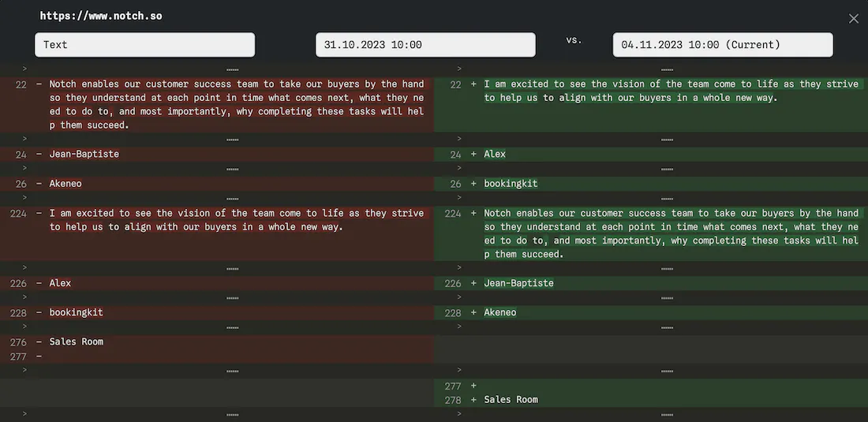Screen dimensions: 868x422
Task: Click added 'Notch enables' paragraph at line 224
Action: (x=671, y=233)
